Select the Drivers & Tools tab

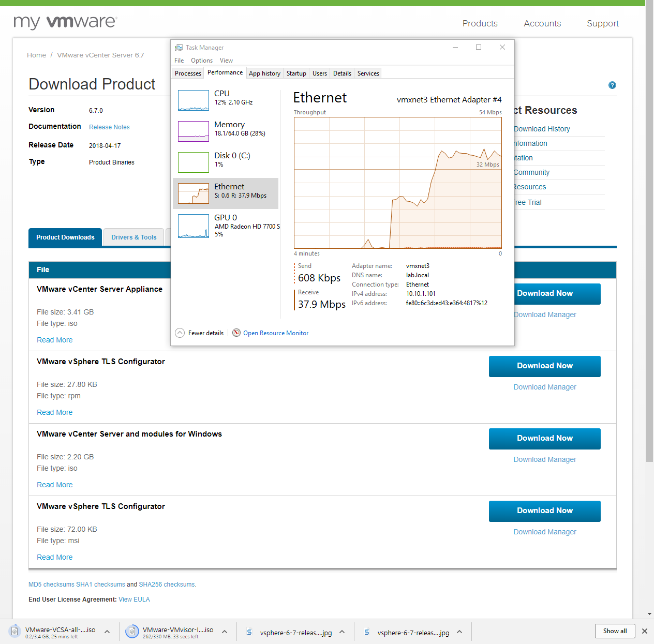(x=134, y=237)
